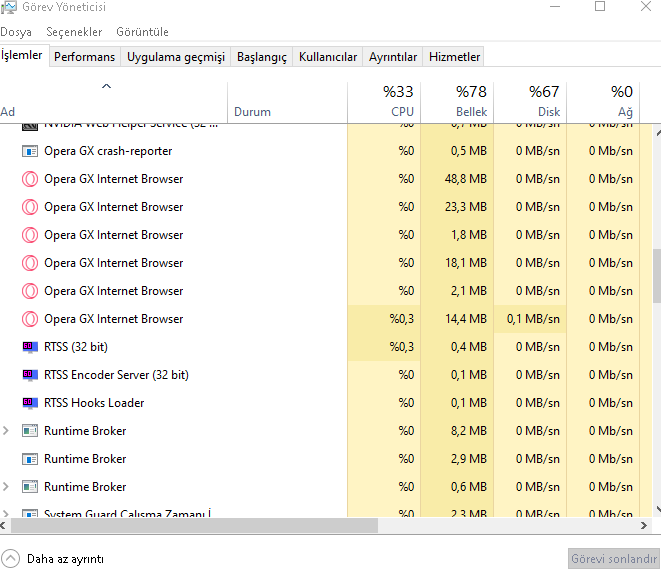Open the Seçenekler menu
Viewport: 661px width, 577px height.
(x=74, y=32)
